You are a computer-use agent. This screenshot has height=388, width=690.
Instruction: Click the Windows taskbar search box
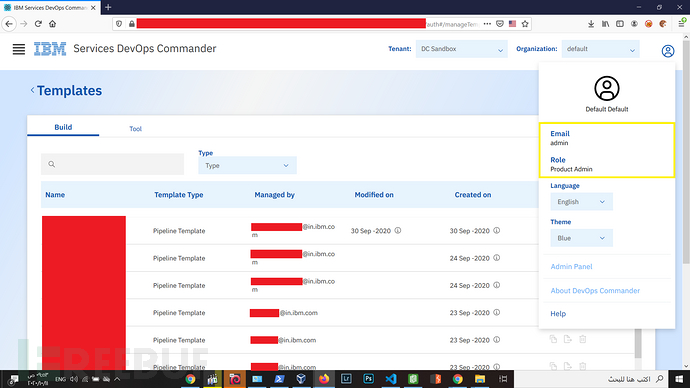(x=591, y=379)
